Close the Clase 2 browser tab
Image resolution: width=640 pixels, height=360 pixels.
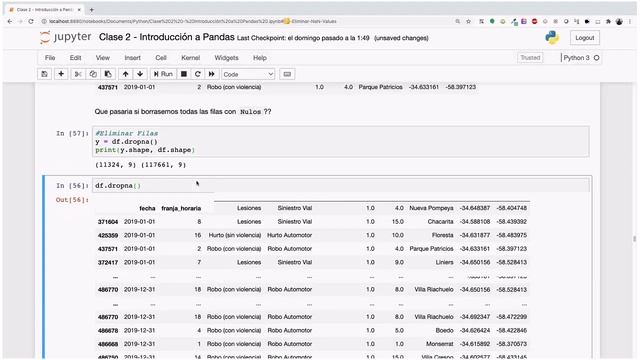[79, 9]
